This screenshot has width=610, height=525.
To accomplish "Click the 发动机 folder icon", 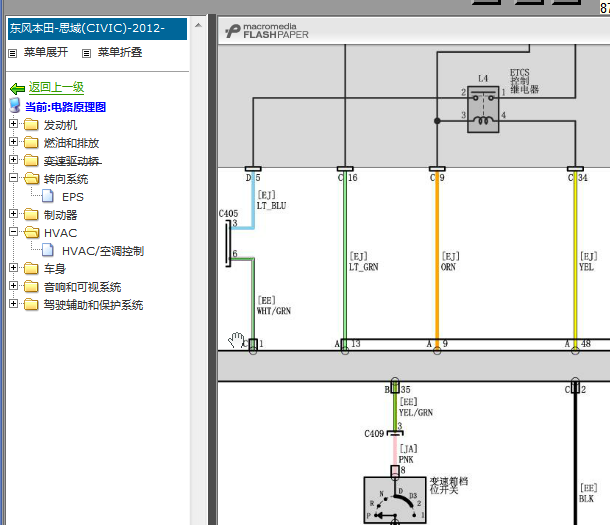I will 31,125.
